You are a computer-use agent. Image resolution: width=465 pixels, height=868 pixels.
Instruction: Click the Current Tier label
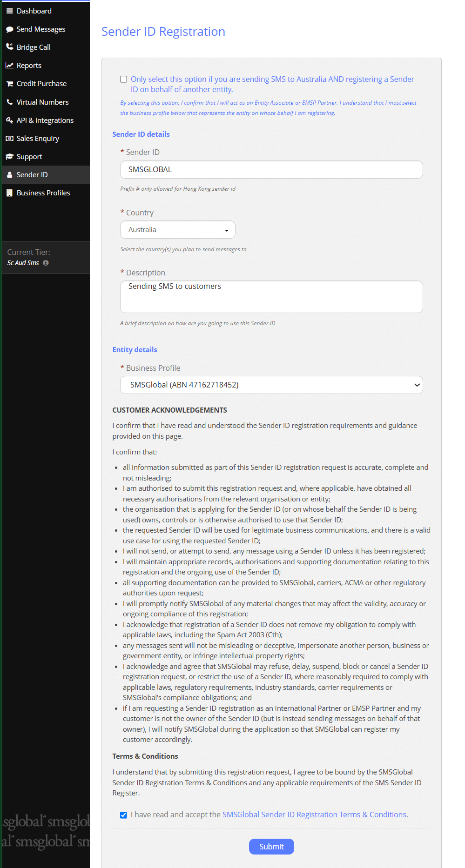point(28,252)
